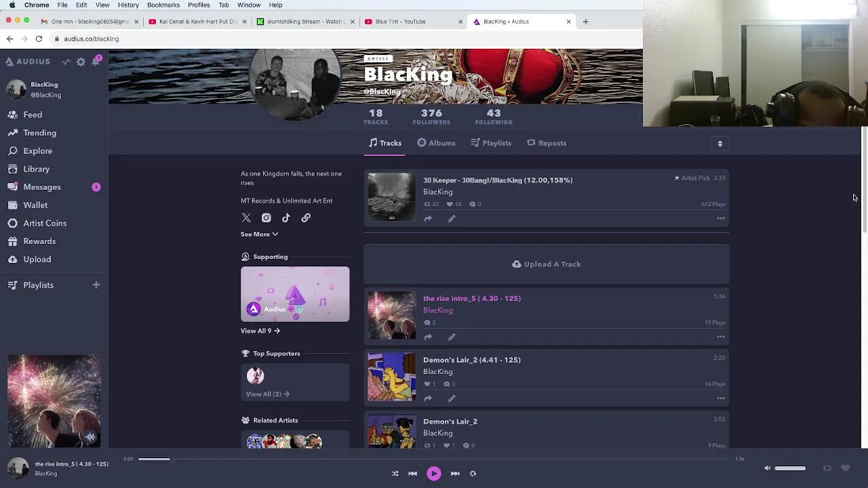This screenshot has width=868, height=488.
Task: Toggle shuffle in the player controls
Action: click(395, 474)
